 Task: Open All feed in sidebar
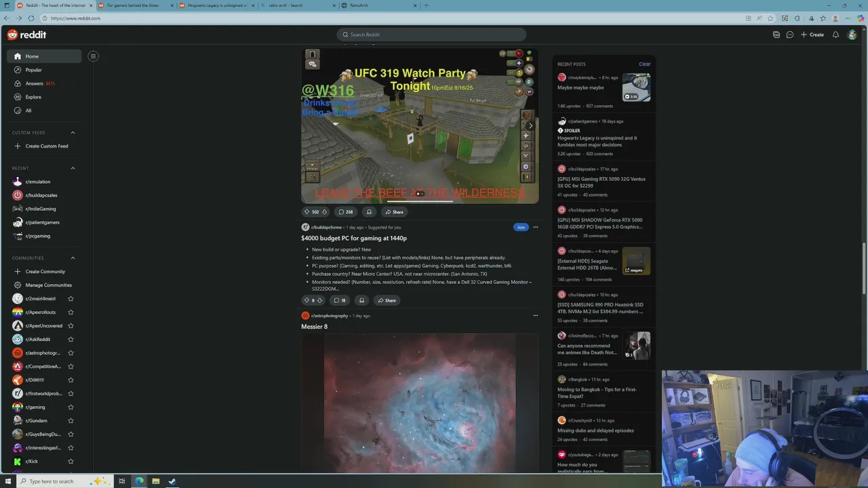(x=44, y=110)
